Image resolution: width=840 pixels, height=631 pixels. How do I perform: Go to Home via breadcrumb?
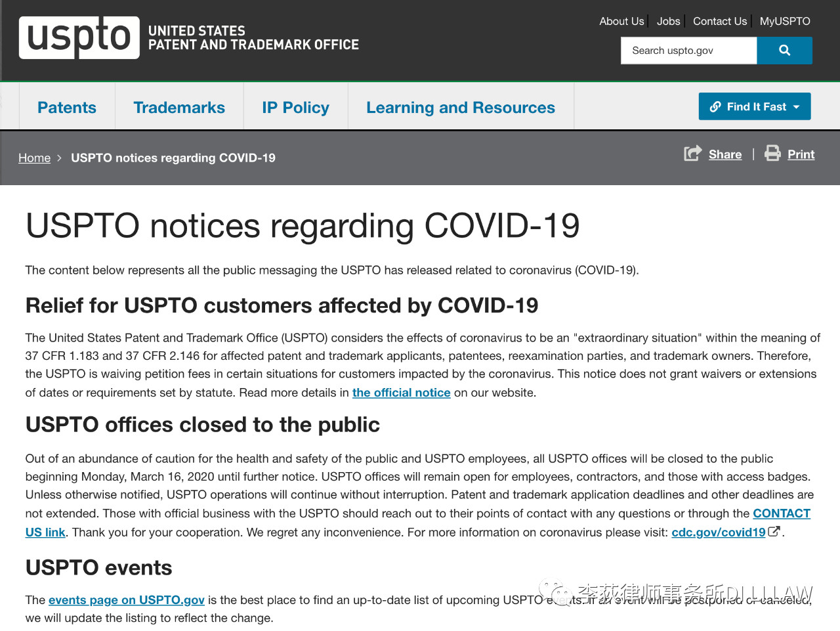click(x=34, y=158)
